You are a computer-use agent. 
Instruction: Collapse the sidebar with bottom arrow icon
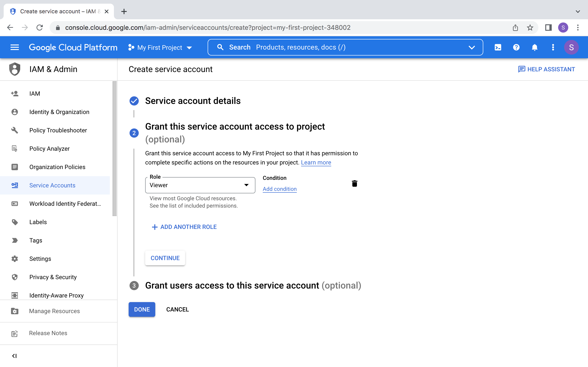(14, 356)
